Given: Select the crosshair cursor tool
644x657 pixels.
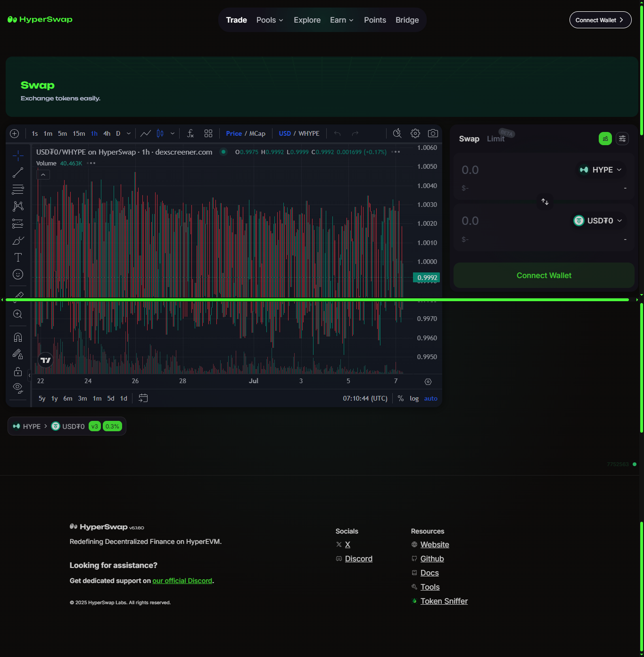Looking at the screenshot, I should coord(18,156).
